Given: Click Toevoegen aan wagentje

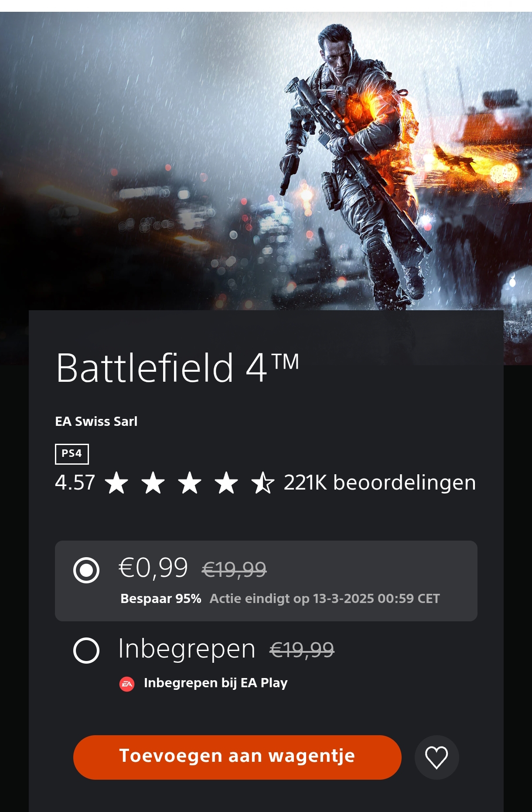Looking at the screenshot, I should [x=238, y=757].
